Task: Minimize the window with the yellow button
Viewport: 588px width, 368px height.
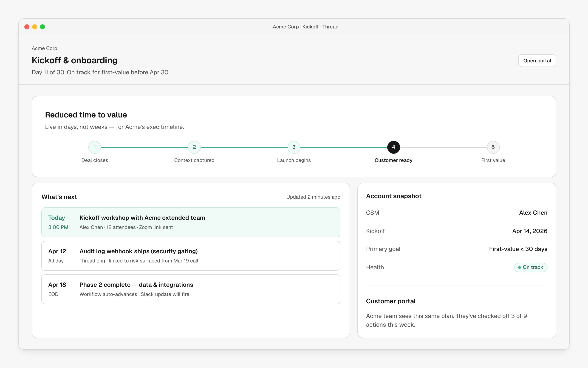Action: (35, 27)
